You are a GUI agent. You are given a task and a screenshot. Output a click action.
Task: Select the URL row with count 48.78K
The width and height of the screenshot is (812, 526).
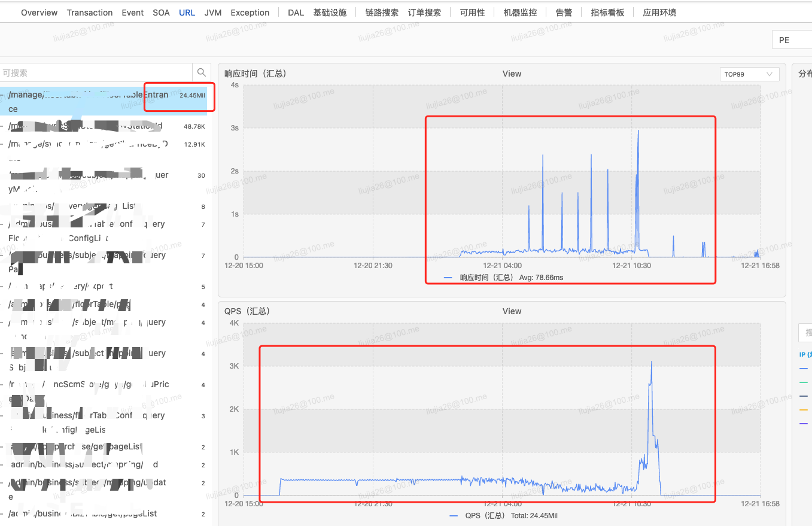(104, 126)
